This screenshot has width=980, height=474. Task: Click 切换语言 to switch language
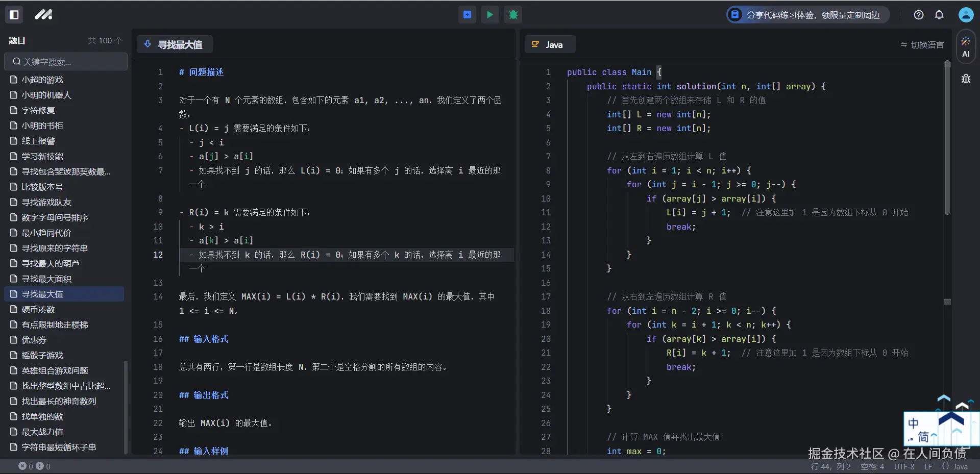pos(922,45)
